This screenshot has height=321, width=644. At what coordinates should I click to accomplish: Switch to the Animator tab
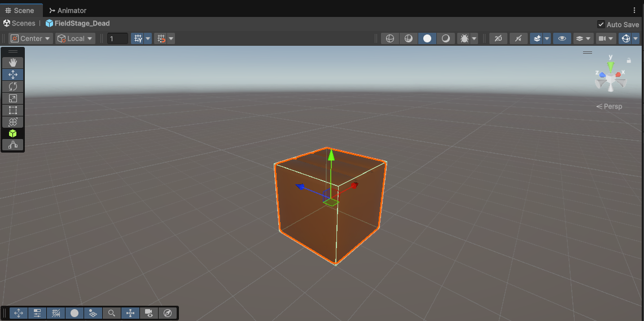point(68,10)
